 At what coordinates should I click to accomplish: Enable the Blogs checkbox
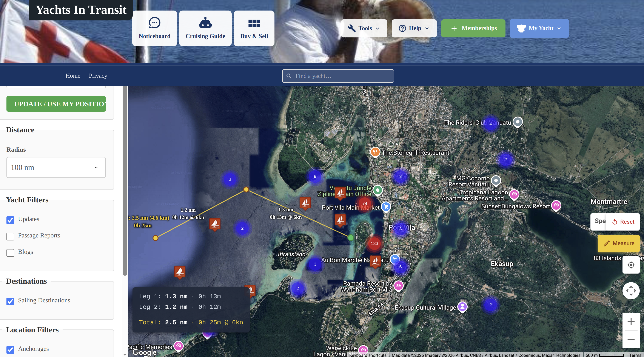coord(10,252)
